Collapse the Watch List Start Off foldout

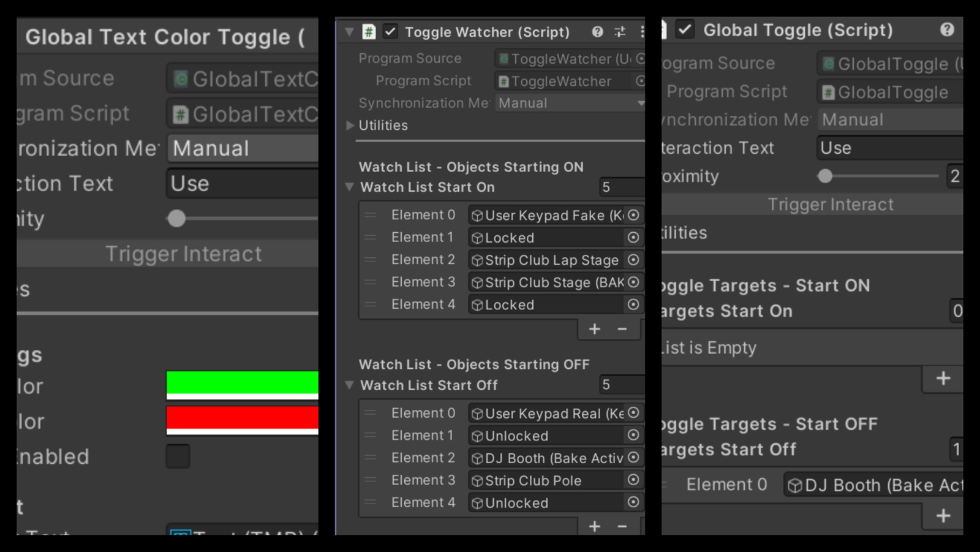point(349,385)
